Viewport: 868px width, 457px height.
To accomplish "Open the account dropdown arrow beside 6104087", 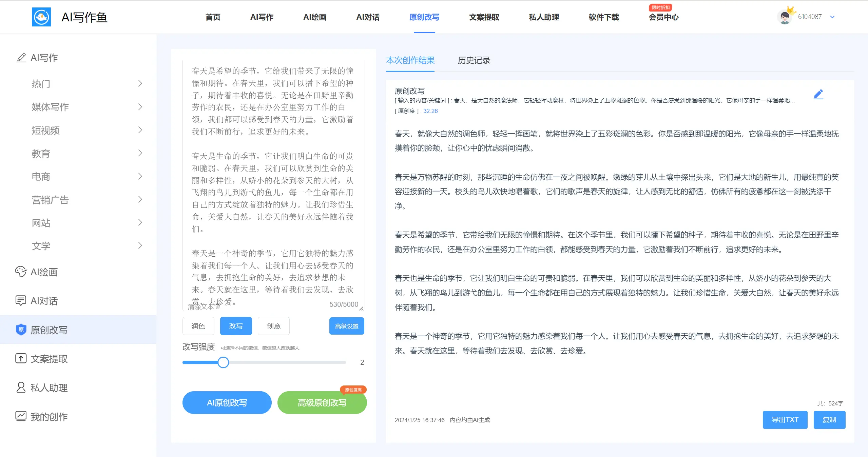I will click(x=832, y=17).
